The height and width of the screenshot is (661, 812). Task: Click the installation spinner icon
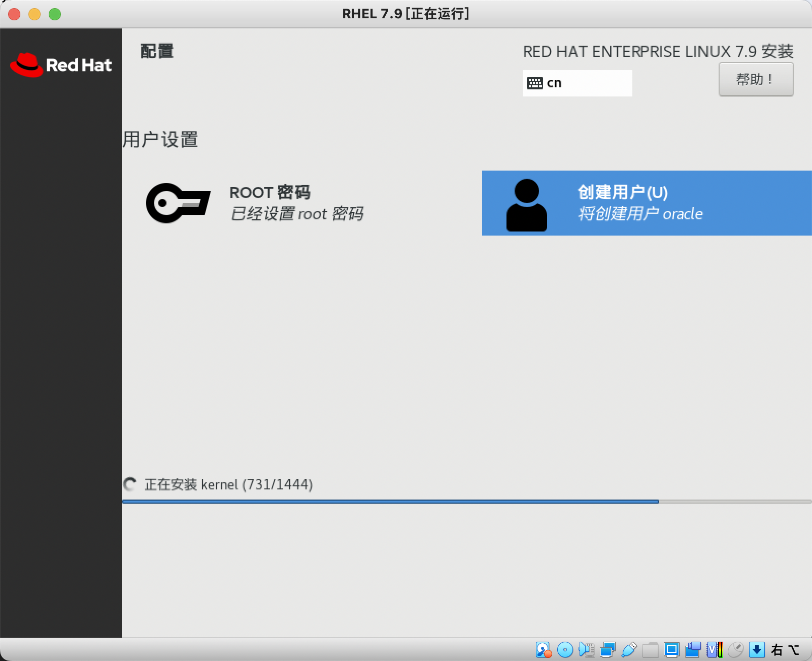[x=130, y=484]
